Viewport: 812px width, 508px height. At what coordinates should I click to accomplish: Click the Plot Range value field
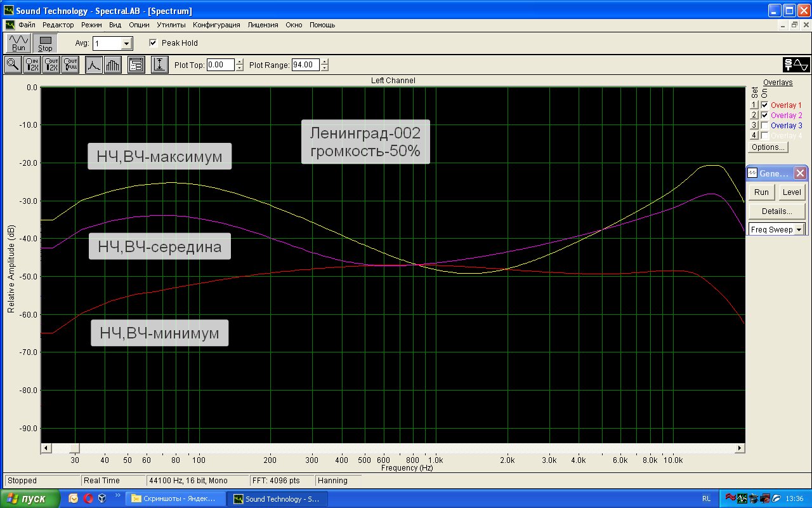click(306, 65)
